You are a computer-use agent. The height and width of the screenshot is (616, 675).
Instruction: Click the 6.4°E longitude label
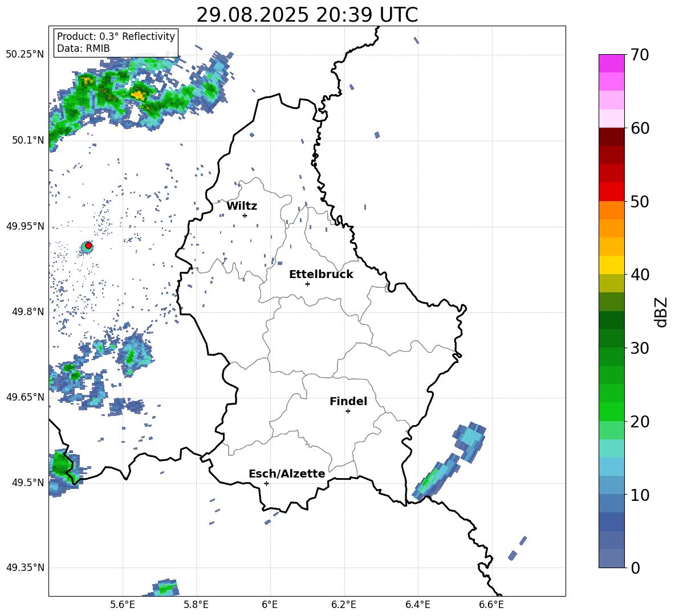(417, 605)
